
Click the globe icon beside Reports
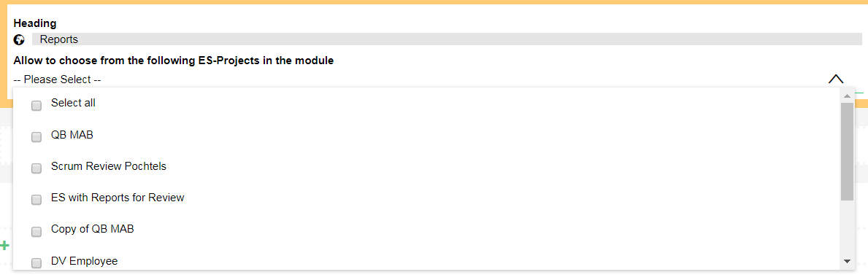coord(20,40)
